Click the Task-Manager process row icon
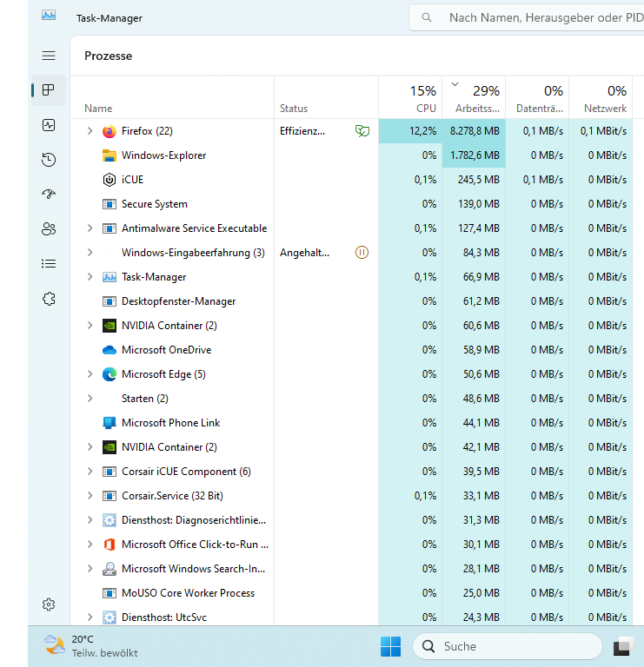The height and width of the screenshot is (667, 644). [110, 277]
